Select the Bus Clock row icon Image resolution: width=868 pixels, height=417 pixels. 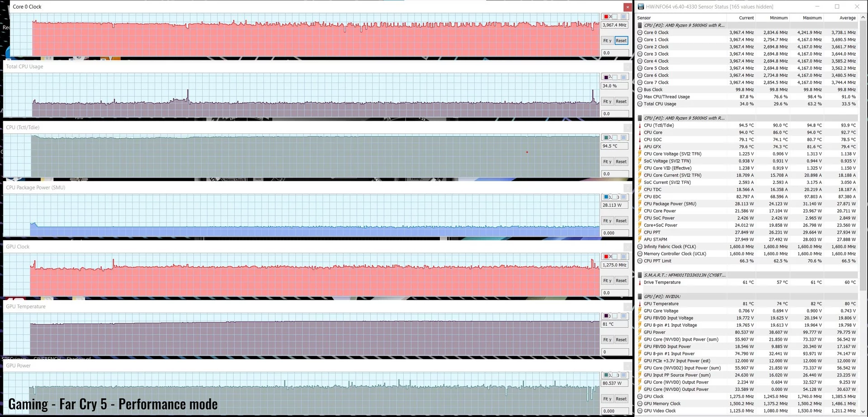click(x=640, y=90)
